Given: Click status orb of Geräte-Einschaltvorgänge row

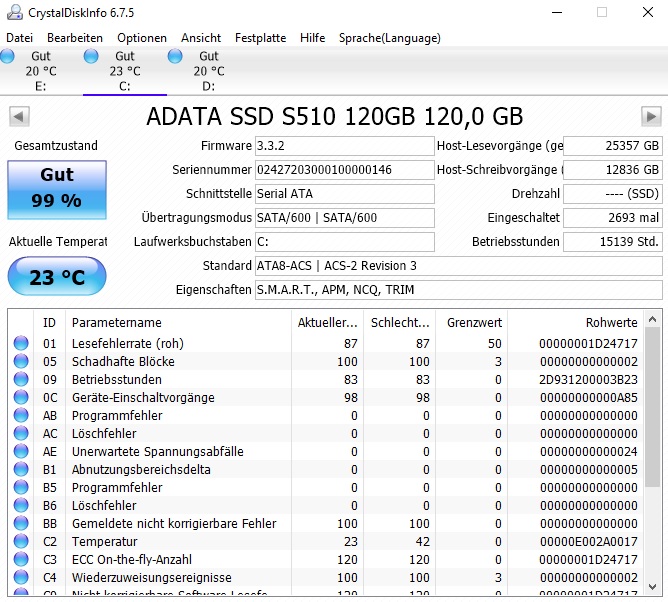Looking at the screenshot, I should (x=21, y=397).
